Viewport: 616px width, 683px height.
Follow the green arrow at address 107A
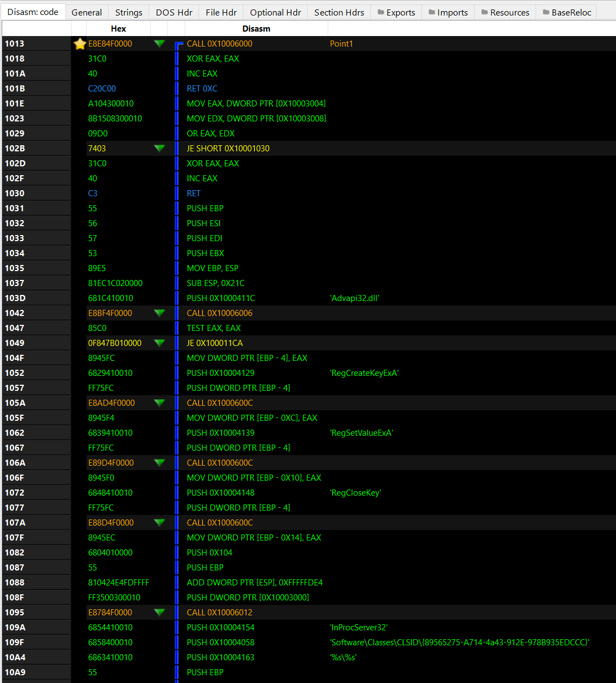160,523
